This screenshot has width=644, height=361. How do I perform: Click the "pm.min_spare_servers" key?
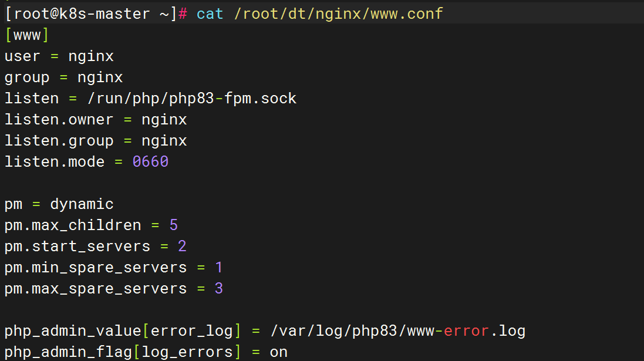[96, 268]
